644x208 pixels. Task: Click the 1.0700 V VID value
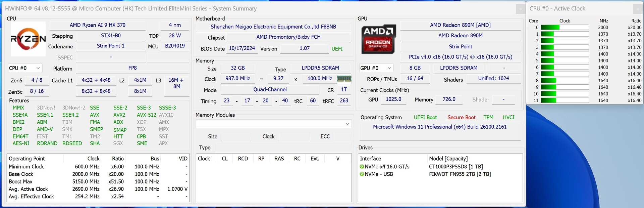point(177,189)
